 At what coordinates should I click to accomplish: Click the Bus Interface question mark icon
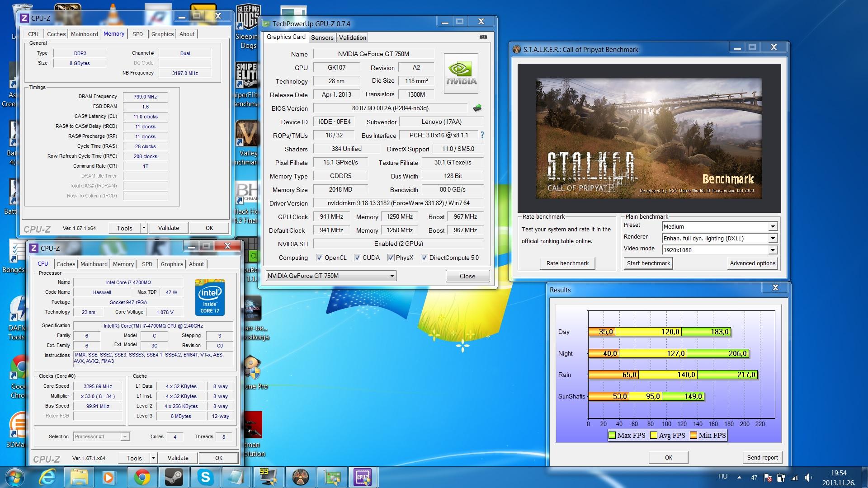tap(482, 135)
